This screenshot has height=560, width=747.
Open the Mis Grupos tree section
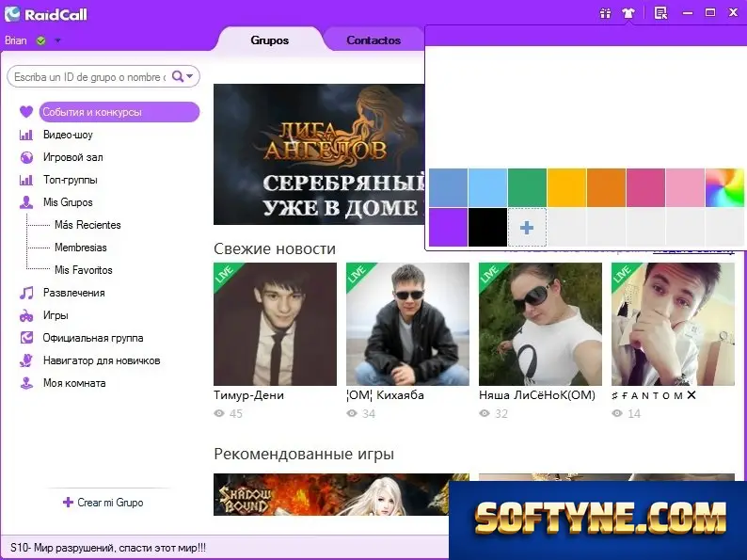68,202
